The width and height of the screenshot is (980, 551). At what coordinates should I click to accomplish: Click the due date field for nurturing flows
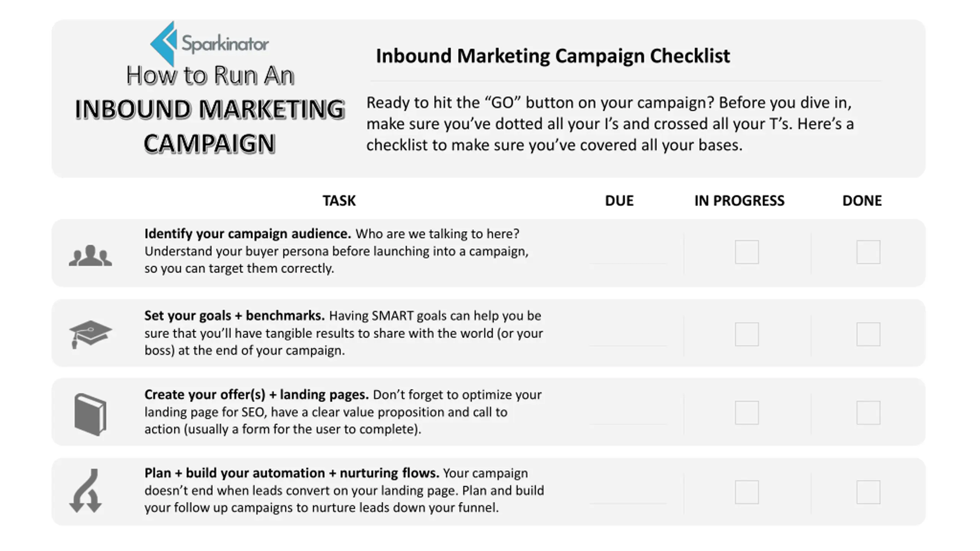pos(628,496)
